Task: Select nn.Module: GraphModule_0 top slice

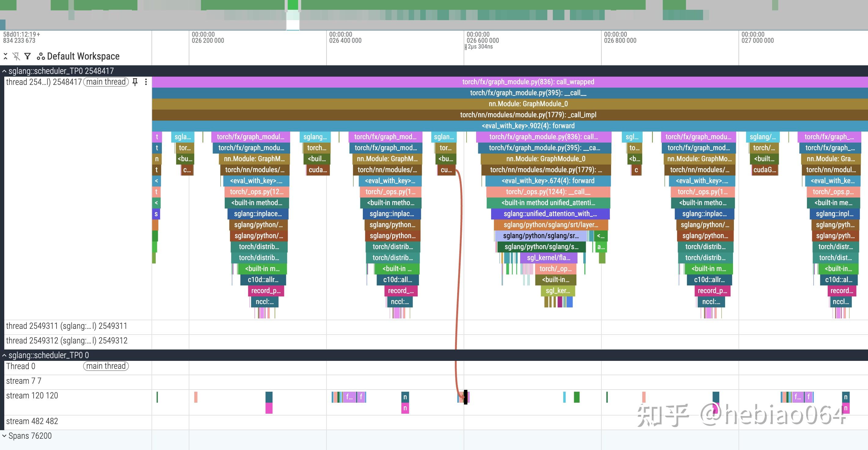Action: (528, 104)
